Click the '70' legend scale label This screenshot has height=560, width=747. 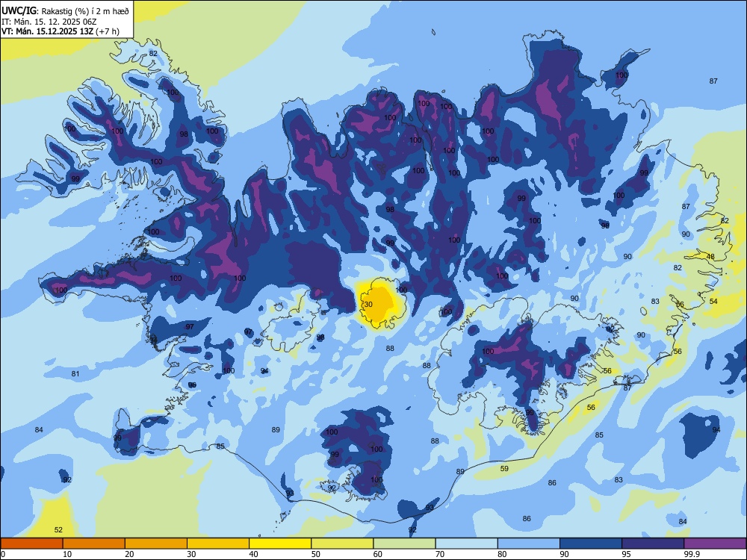click(x=440, y=554)
